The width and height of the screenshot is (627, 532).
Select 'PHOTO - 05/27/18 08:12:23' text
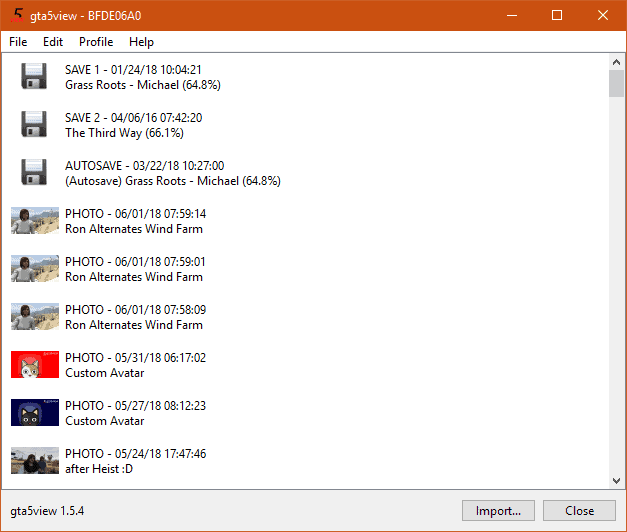tap(136, 406)
